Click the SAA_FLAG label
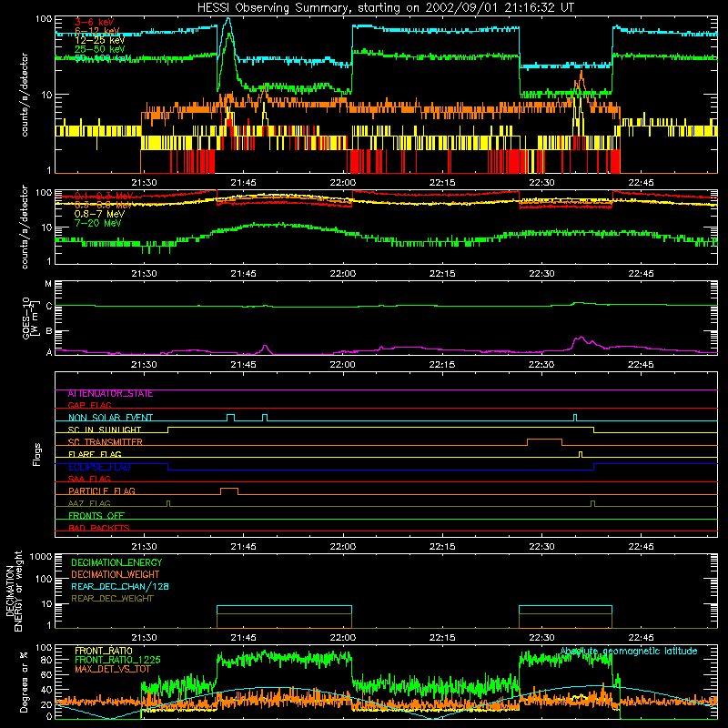The height and width of the screenshot is (728, 728). [89, 479]
